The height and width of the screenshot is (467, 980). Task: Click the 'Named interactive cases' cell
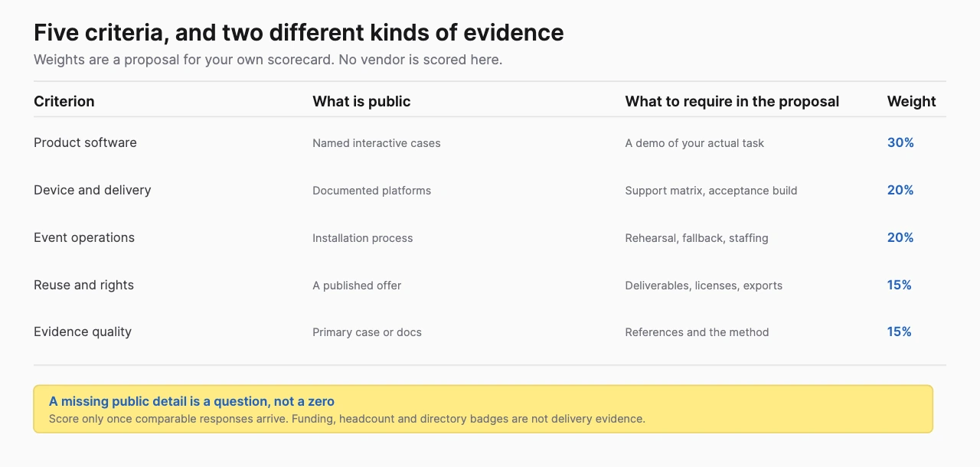tap(377, 143)
